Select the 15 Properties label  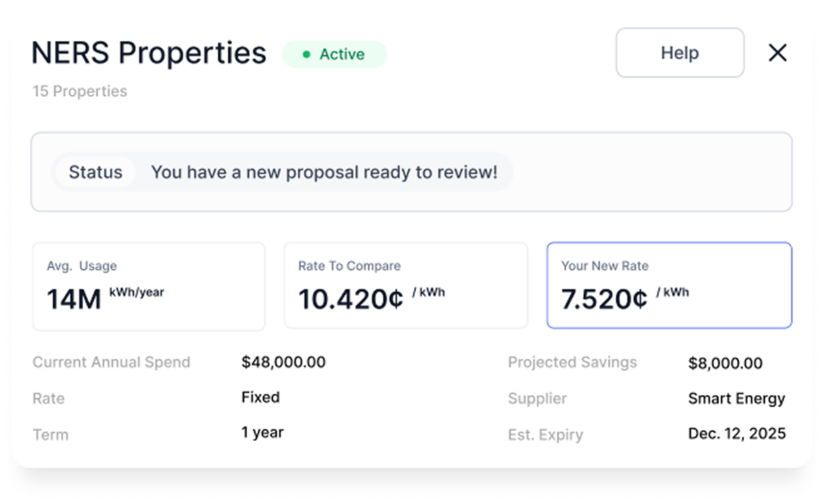pos(79,91)
